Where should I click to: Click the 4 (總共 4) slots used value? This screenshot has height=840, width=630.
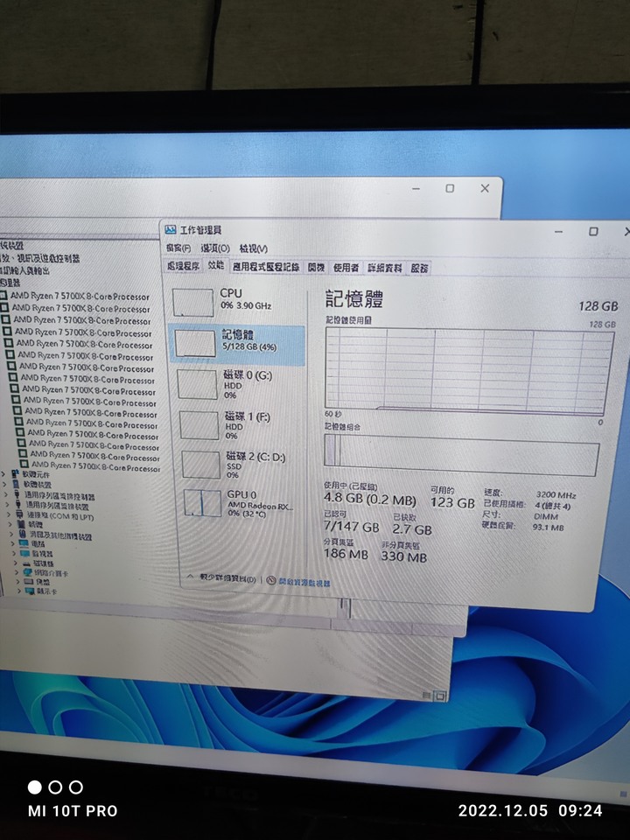[x=553, y=506]
